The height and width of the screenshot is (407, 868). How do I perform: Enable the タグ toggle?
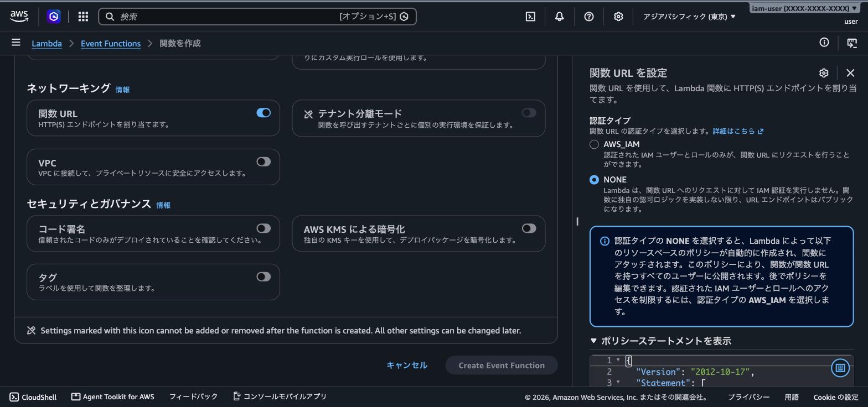point(263,276)
